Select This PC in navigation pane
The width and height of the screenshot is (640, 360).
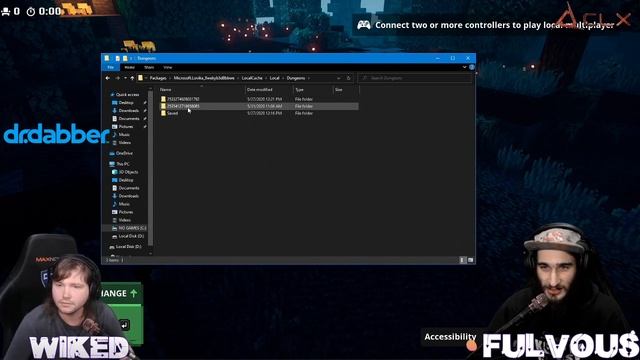[x=122, y=164]
